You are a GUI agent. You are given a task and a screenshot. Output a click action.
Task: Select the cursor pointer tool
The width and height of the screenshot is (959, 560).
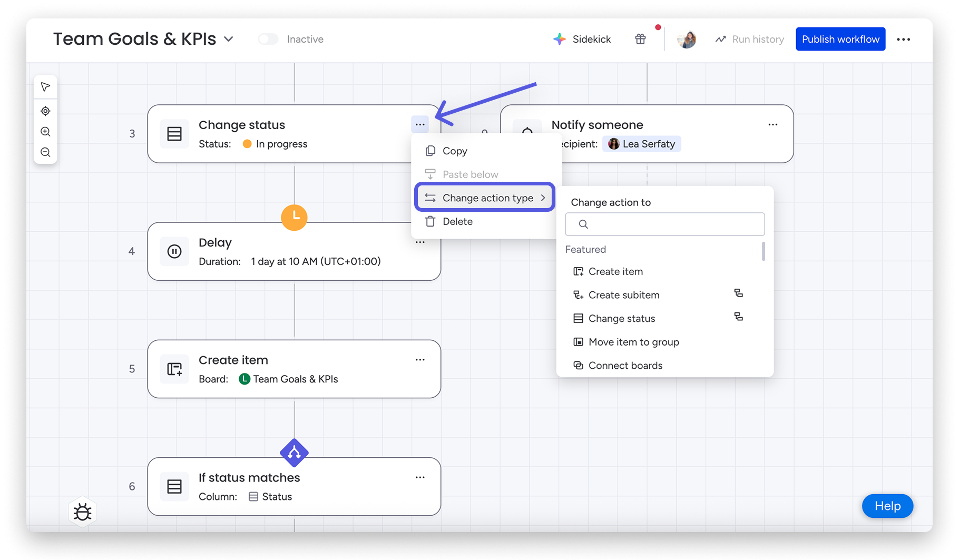45,87
